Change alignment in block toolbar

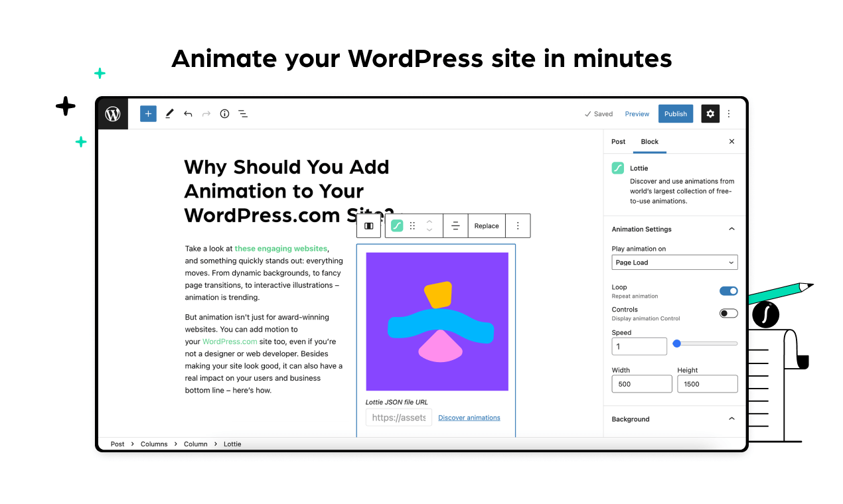coord(455,226)
